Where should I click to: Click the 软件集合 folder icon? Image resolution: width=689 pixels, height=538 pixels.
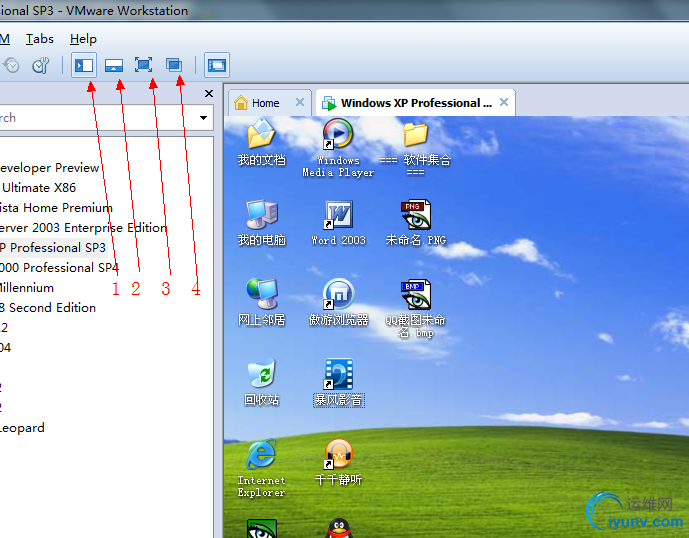coord(415,147)
